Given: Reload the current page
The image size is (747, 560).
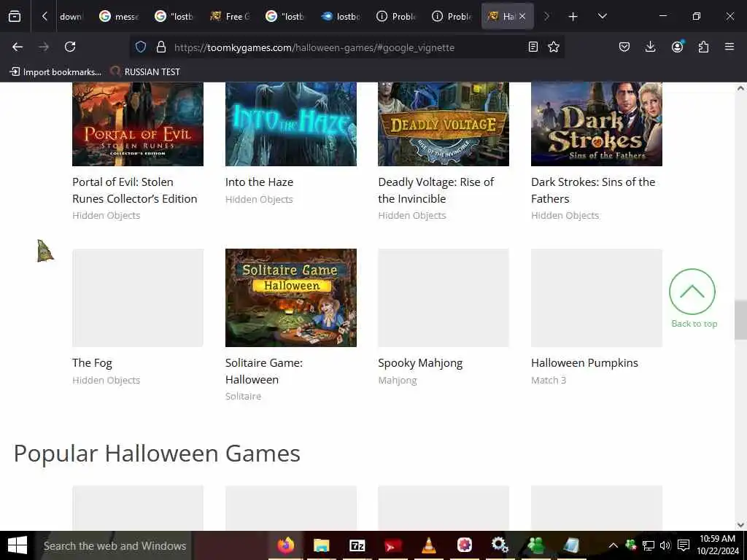Looking at the screenshot, I should 70,47.
